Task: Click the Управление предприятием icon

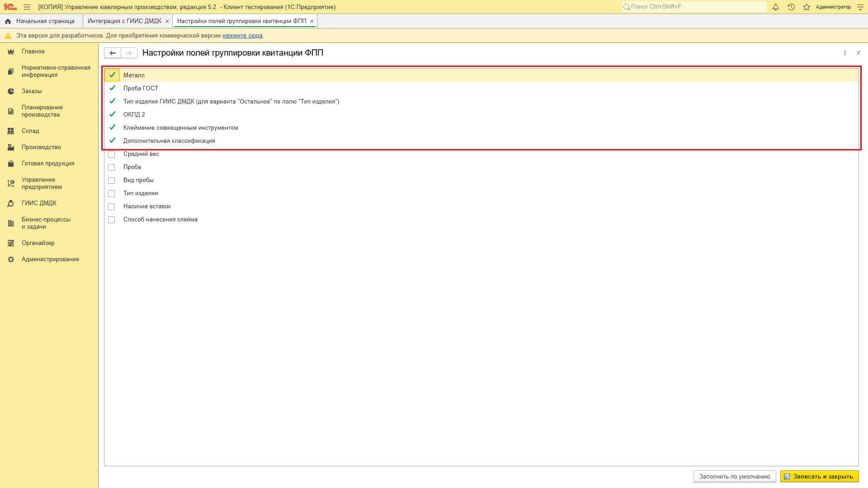Action: coord(11,183)
